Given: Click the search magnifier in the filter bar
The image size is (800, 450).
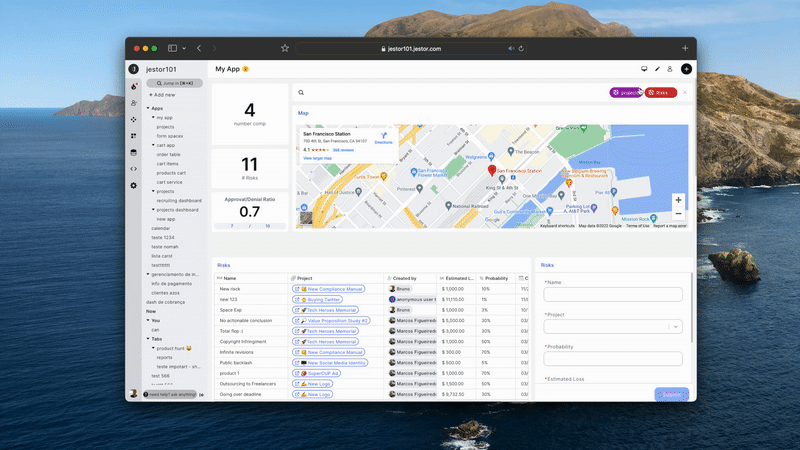Looking at the screenshot, I should pyautogui.click(x=301, y=92).
